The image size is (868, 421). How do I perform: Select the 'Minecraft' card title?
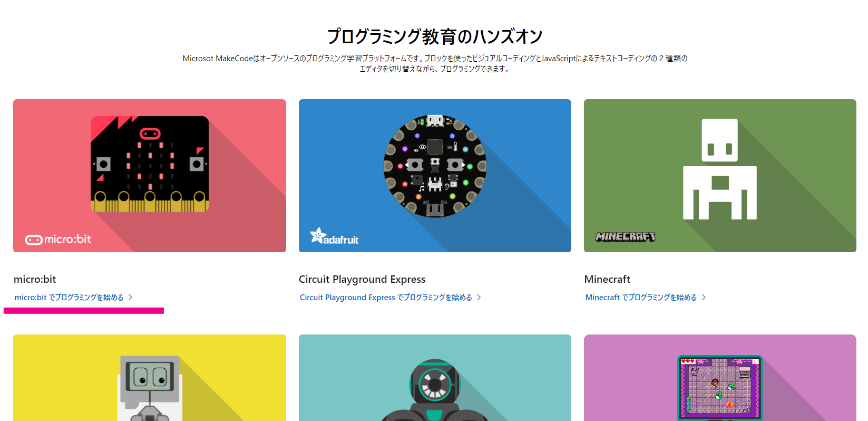[x=607, y=279]
